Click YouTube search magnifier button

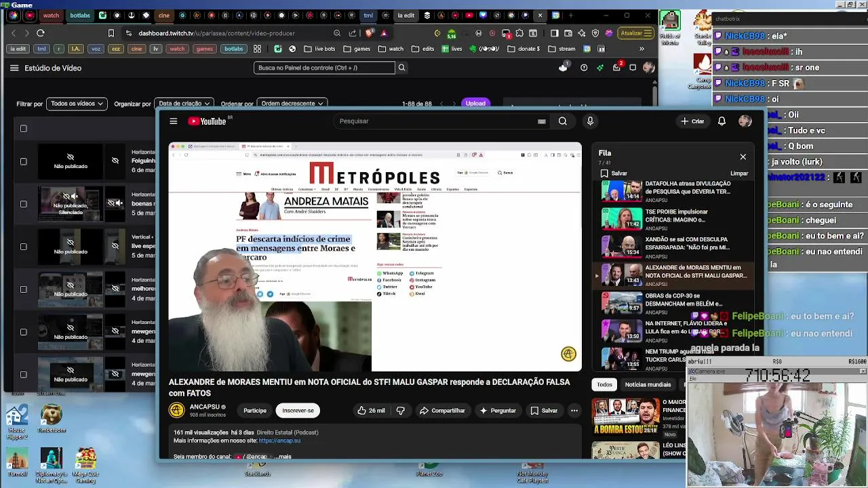(x=563, y=121)
